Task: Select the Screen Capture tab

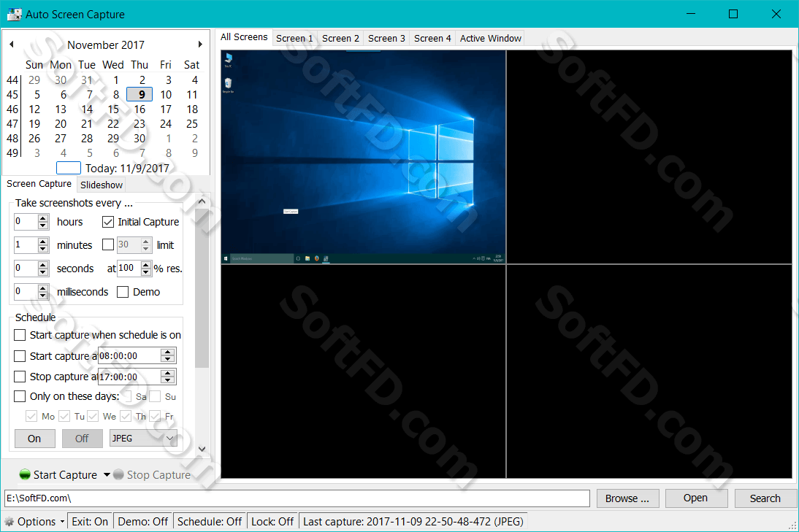Action: pyautogui.click(x=39, y=184)
